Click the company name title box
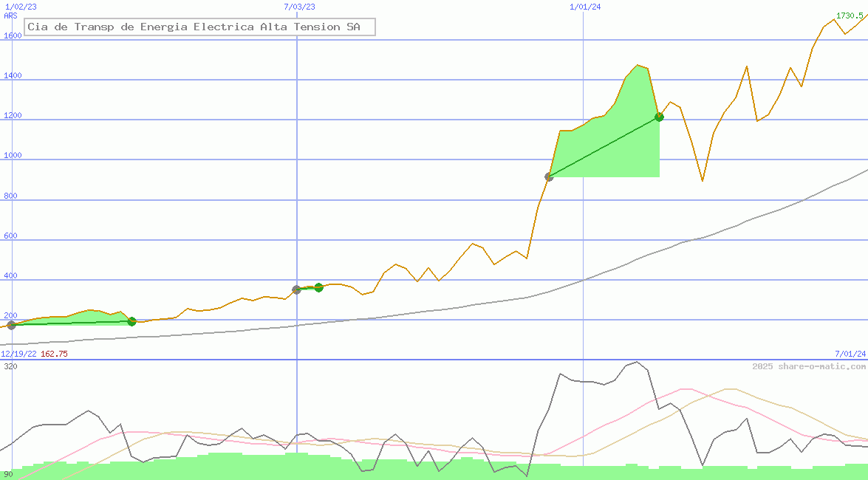 click(x=200, y=27)
